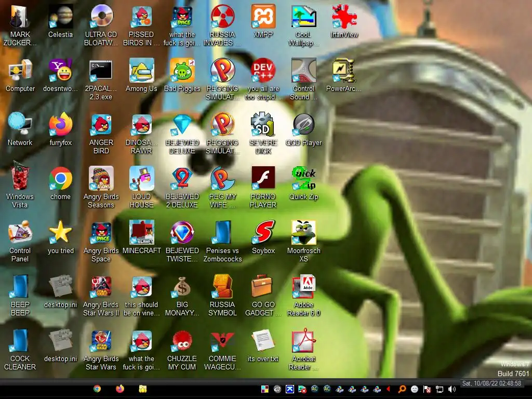532x399 pixels.
Task: Launch the furryfox Firefox shortcut
Action: coord(60,129)
